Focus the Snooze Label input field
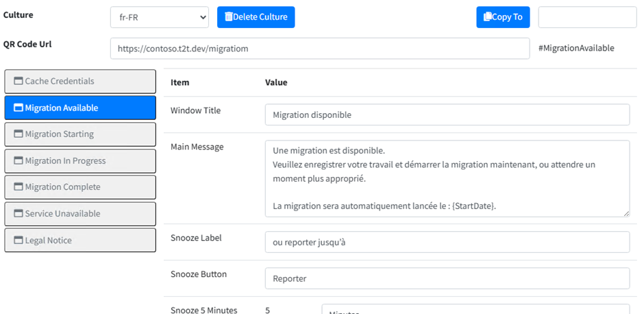Image resolution: width=644 pixels, height=314 pixels. pyautogui.click(x=447, y=242)
